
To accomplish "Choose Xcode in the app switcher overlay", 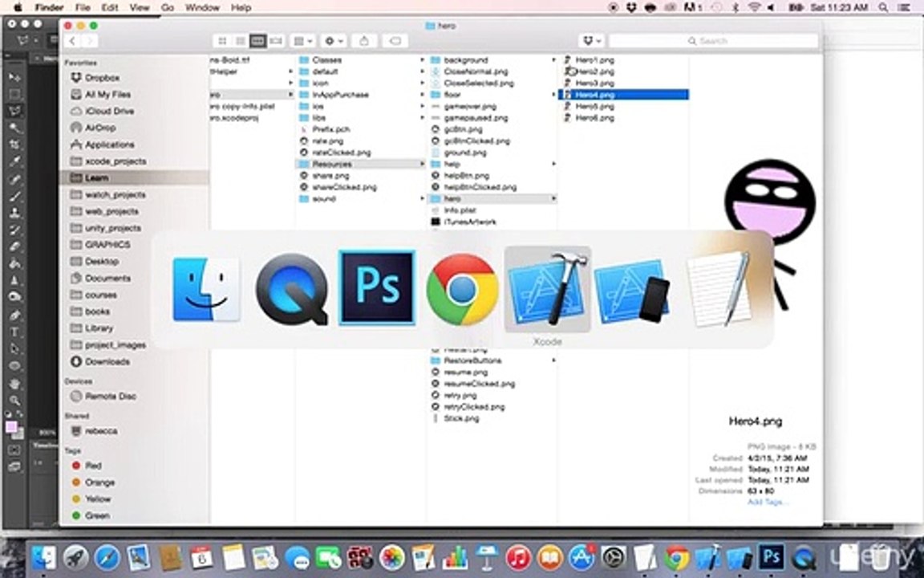I will click(x=548, y=289).
